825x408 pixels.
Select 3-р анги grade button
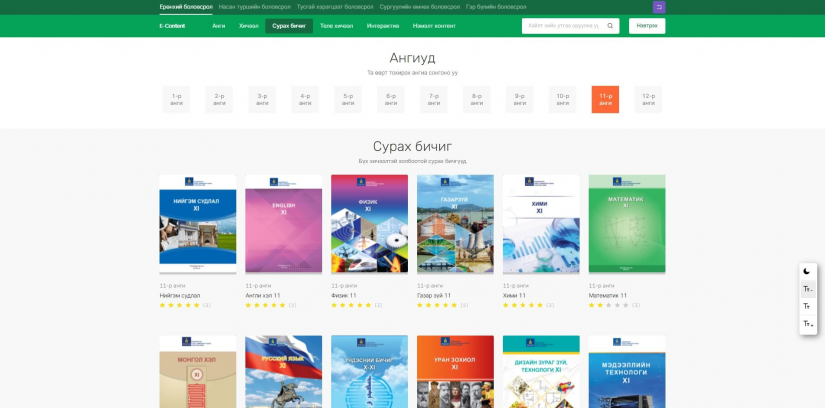[x=262, y=99]
